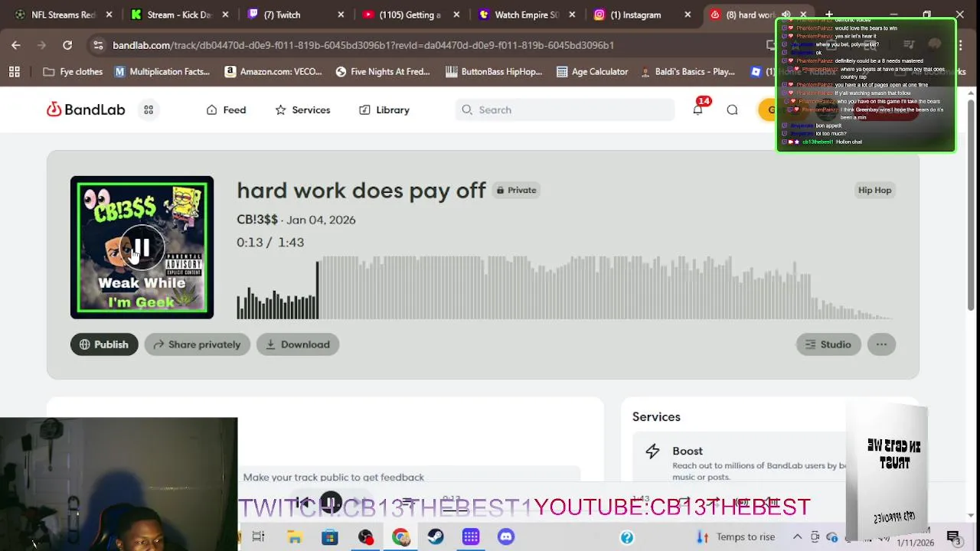Close the Twitch tab

pyautogui.click(x=341, y=15)
